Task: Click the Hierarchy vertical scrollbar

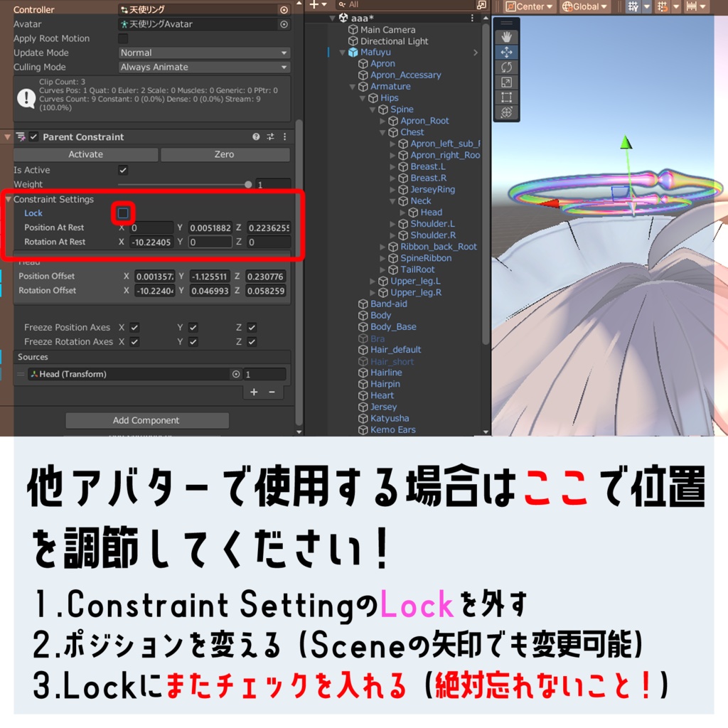Action: pos(486,186)
